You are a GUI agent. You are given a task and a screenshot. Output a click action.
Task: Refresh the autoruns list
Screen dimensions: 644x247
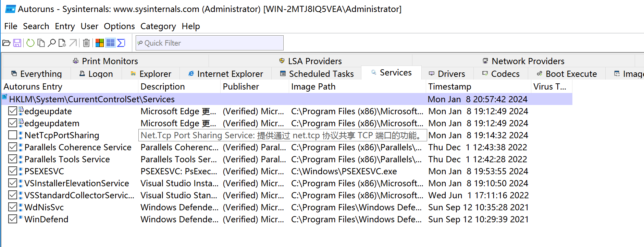30,43
